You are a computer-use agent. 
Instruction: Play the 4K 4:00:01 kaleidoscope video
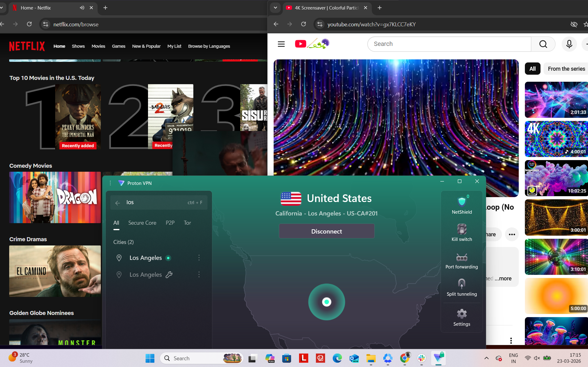click(556, 139)
